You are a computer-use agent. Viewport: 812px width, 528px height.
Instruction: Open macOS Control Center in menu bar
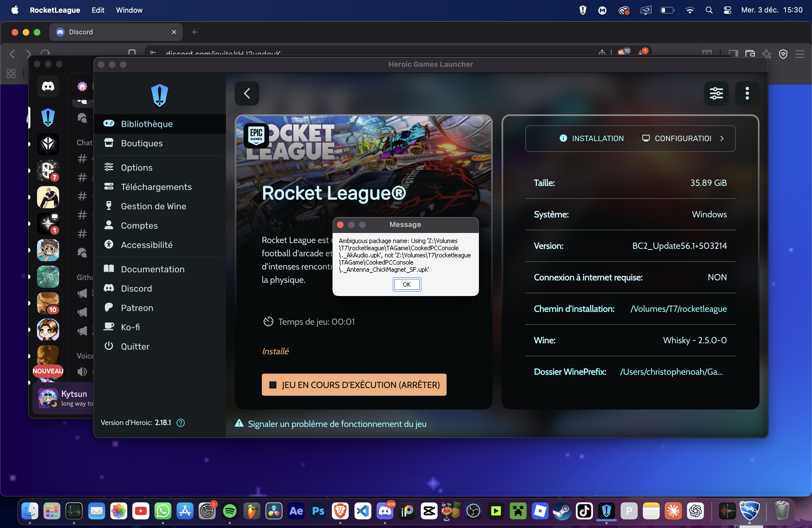(727, 10)
